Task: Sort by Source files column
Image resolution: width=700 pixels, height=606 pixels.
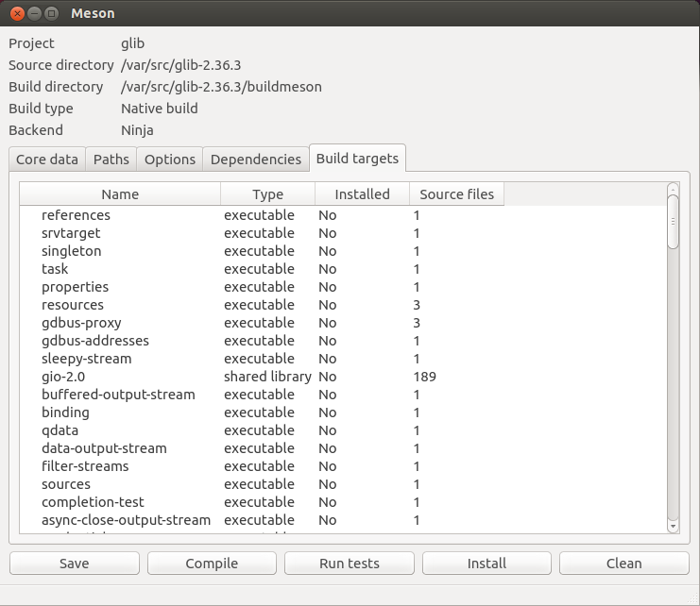Action: [456, 194]
